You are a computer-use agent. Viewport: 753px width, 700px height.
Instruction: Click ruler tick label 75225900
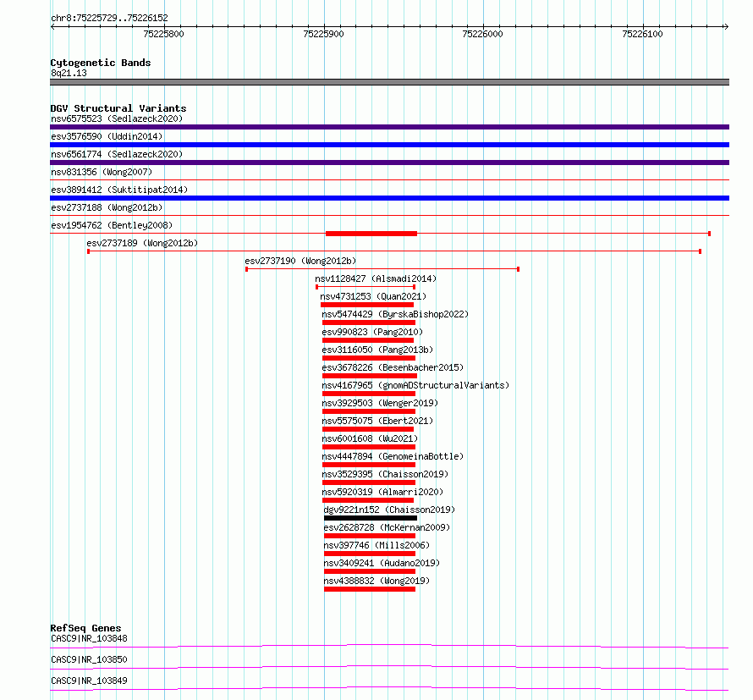point(324,34)
